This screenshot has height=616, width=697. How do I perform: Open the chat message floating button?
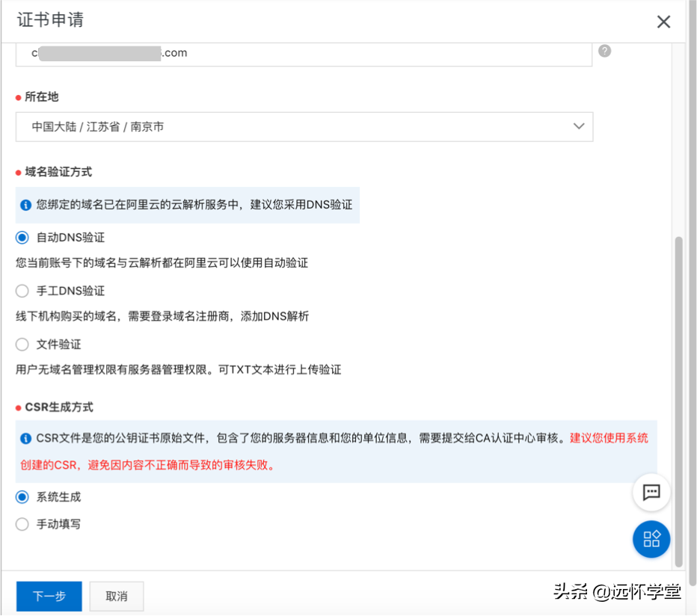651,492
